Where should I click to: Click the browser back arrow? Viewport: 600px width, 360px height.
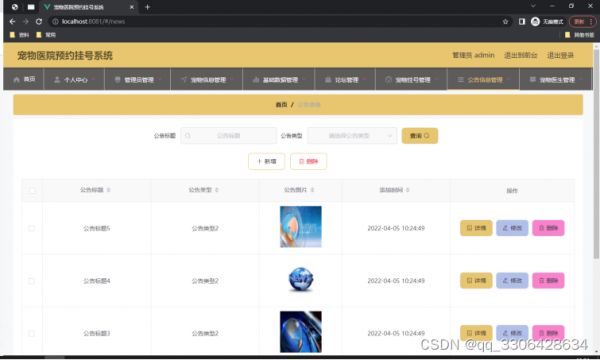click(12, 21)
